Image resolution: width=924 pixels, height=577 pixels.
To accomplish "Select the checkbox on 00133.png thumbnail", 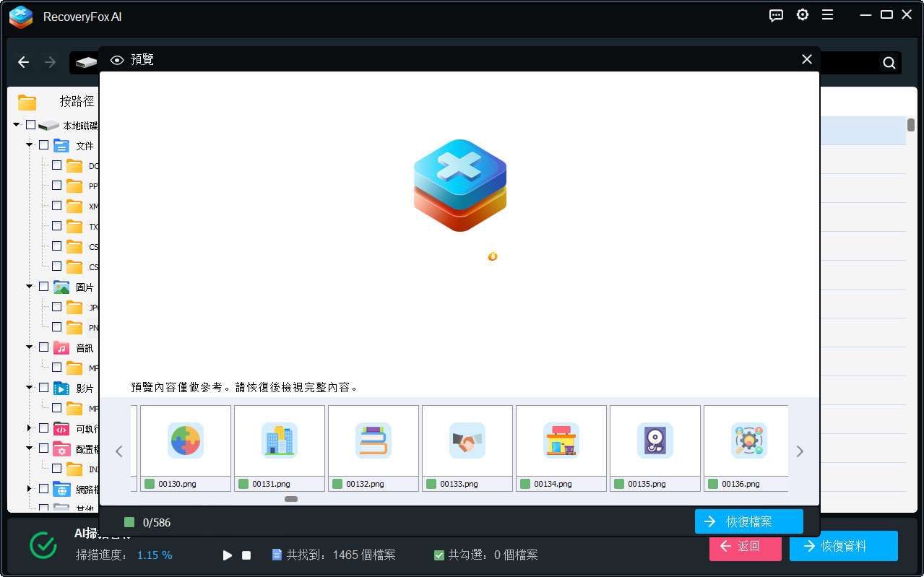I will tap(431, 483).
